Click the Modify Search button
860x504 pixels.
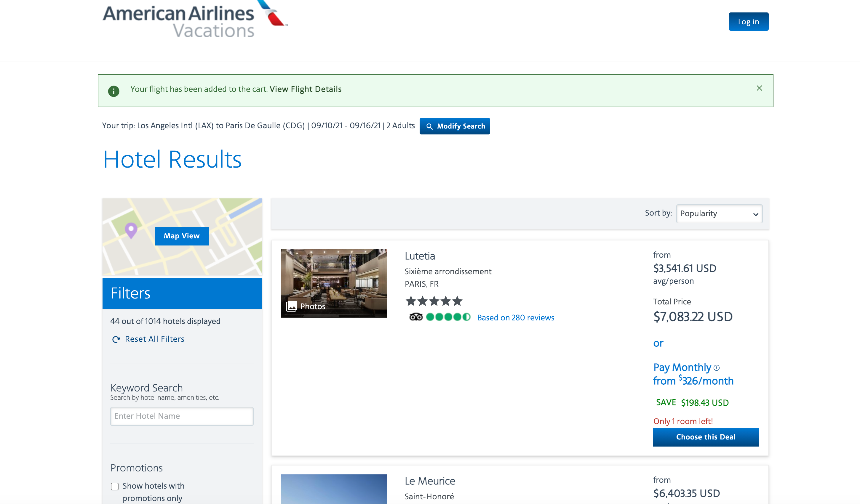[455, 126]
